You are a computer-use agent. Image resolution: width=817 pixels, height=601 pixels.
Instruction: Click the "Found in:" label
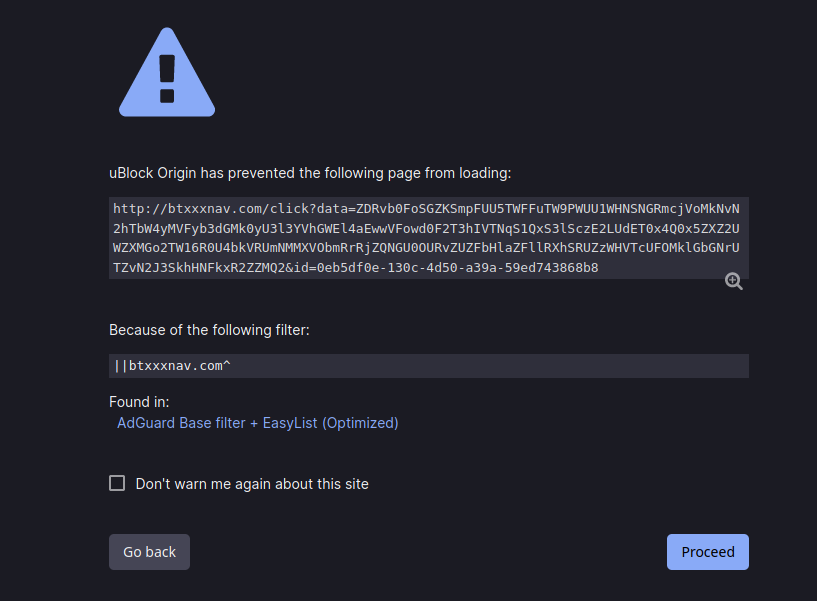[x=139, y=402]
